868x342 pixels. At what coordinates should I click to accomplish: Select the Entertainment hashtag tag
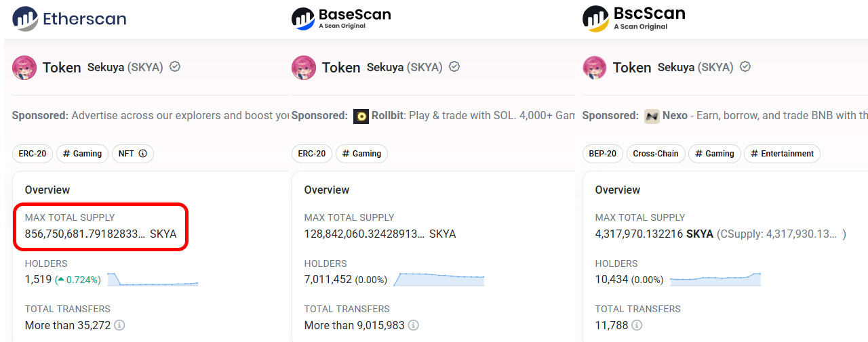click(x=782, y=154)
